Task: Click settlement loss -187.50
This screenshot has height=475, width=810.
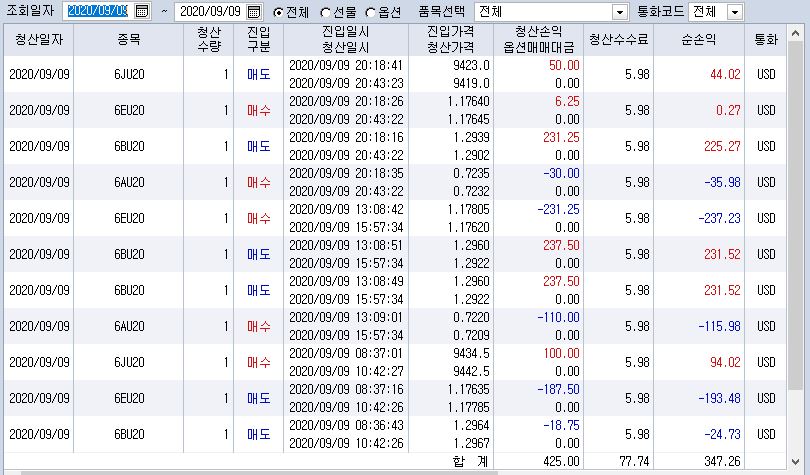Action: pos(558,389)
